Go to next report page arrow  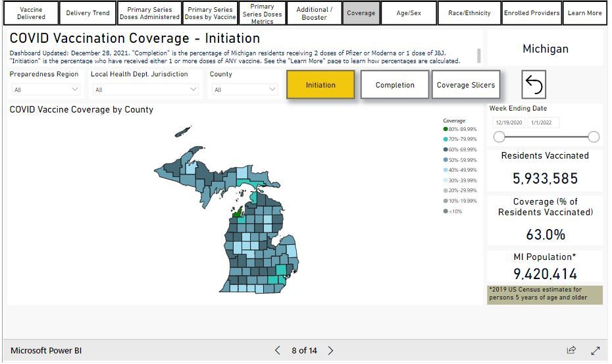click(330, 350)
